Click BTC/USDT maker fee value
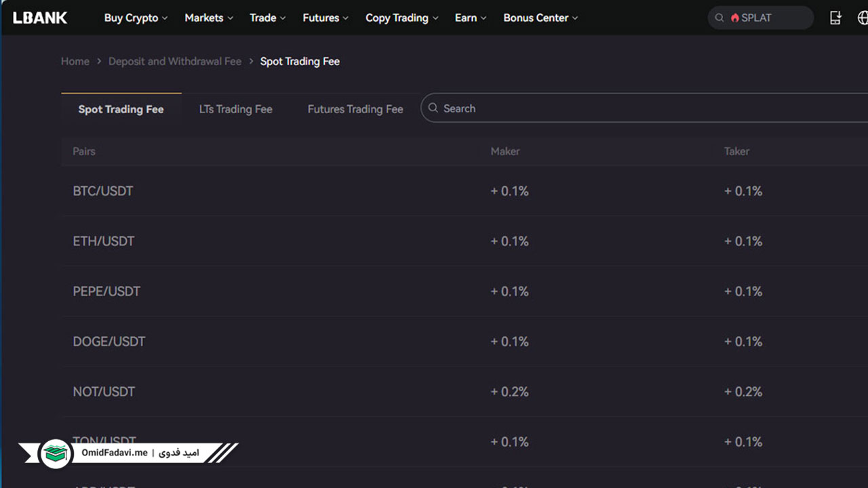Screen dimensions: 868x488 pyautogui.click(x=510, y=191)
